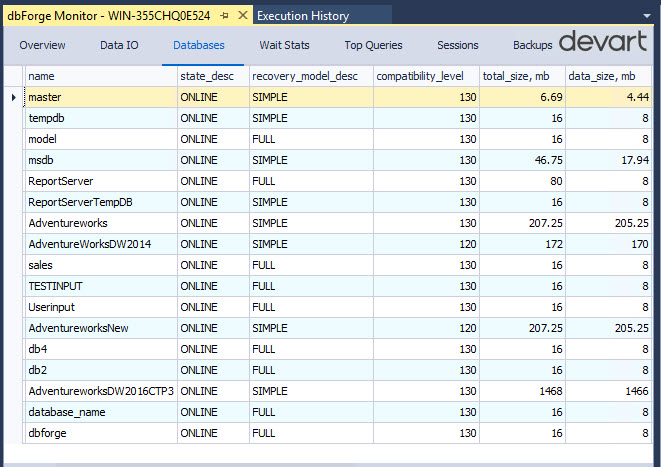This screenshot has height=467, width=661.
Task: Sort by the name column header
Action: click(100, 76)
